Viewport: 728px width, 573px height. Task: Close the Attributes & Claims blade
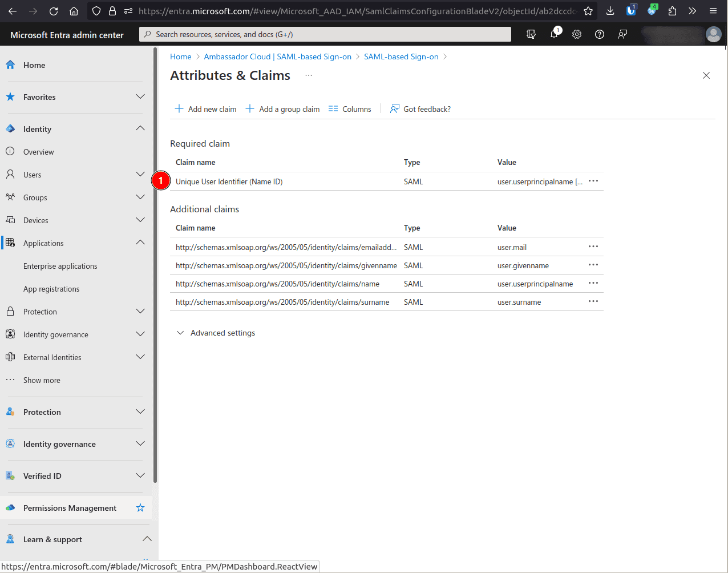706,75
